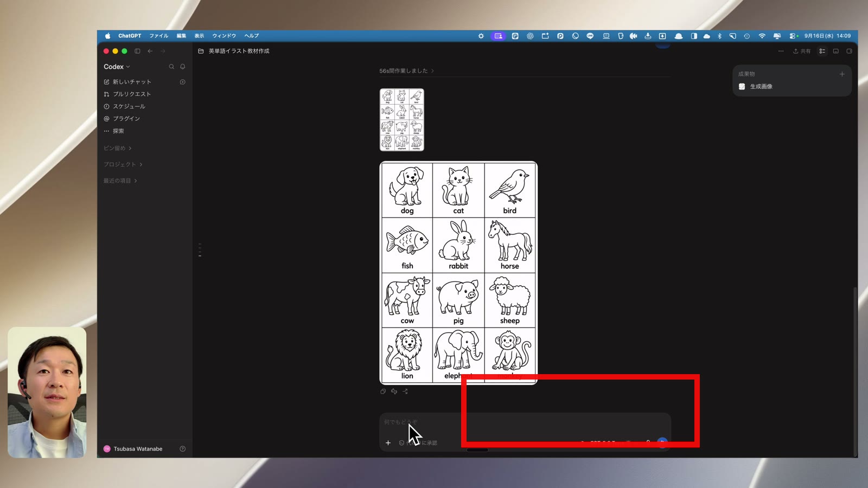Go back with the left arrow
This screenshot has width=868, height=488.
coord(150,51)
